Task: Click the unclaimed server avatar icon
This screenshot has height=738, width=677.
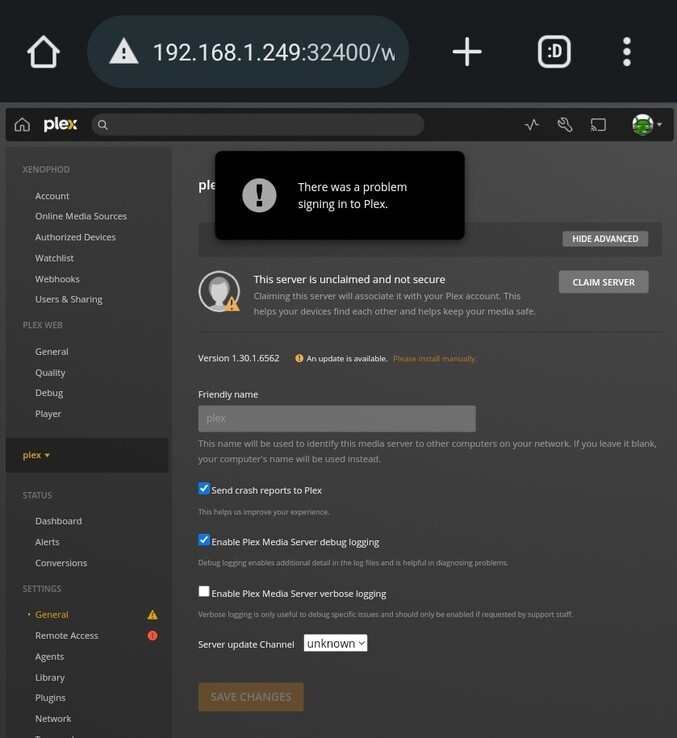Action: pos(219,291)
